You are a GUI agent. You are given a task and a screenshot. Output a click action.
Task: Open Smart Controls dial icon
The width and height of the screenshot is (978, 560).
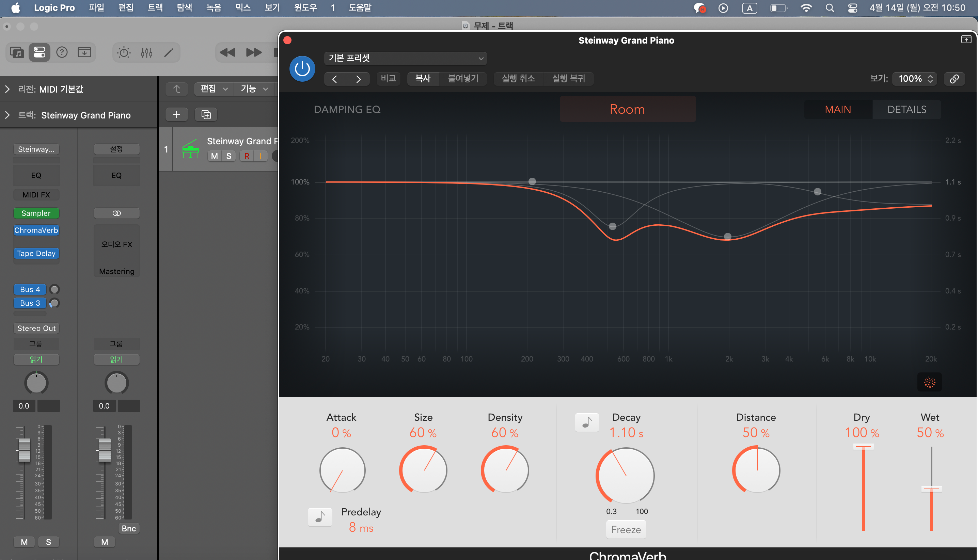124,52
